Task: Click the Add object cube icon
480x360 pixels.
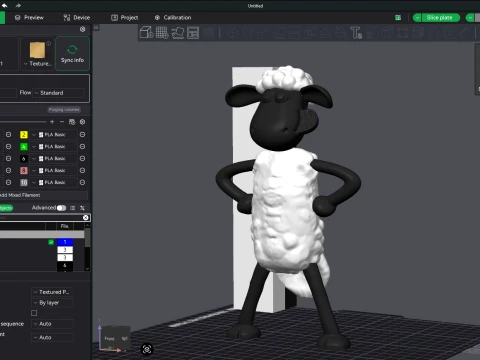Action: tap(146, 33)
